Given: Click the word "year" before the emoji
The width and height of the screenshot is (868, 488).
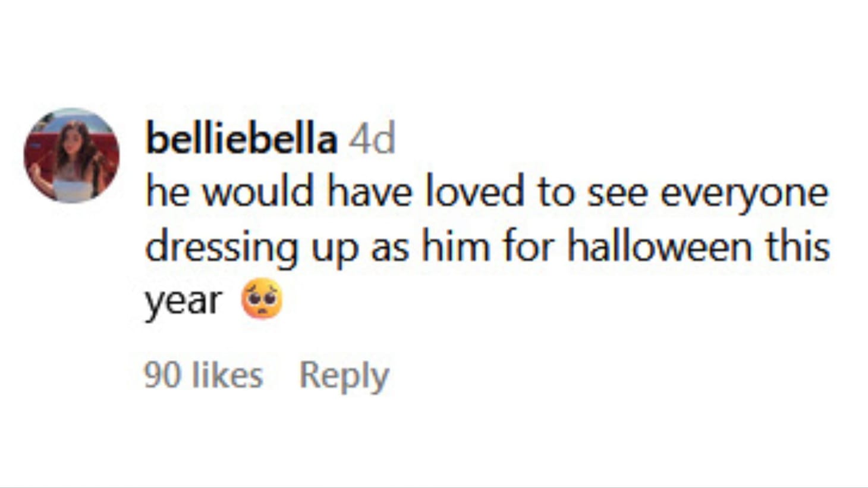Looking at the screenshot, I should tap(183, 300).
